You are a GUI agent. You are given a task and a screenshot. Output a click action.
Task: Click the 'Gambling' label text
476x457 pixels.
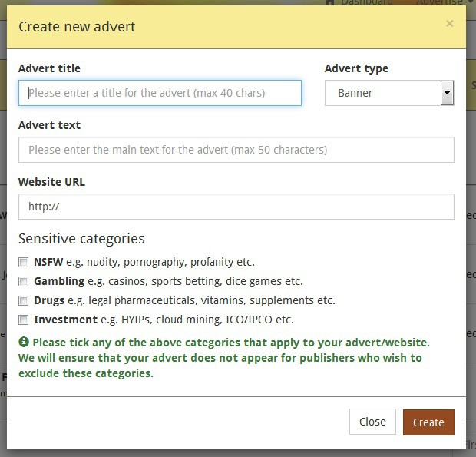[59, 281]
